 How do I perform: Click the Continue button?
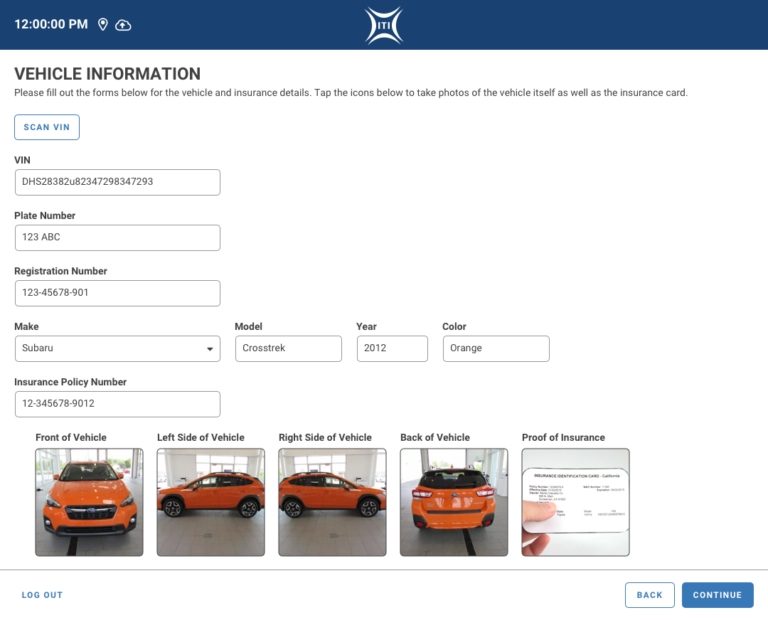pos(717,595)
